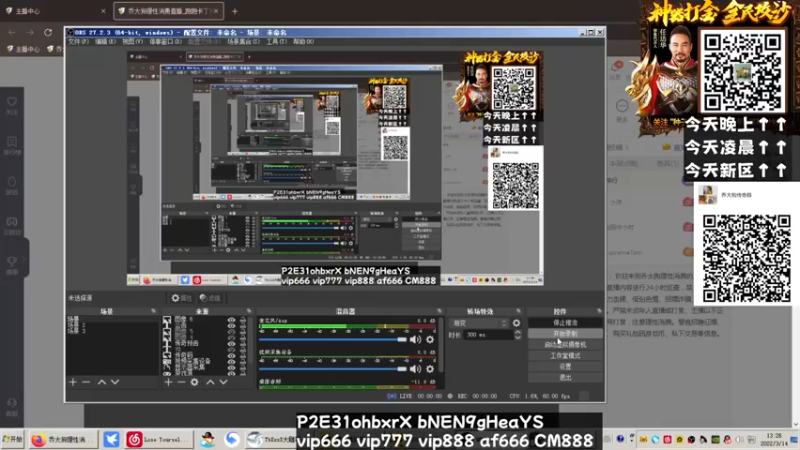Open source properties gear in sources toolbar
800x450 pixels.
196,382
